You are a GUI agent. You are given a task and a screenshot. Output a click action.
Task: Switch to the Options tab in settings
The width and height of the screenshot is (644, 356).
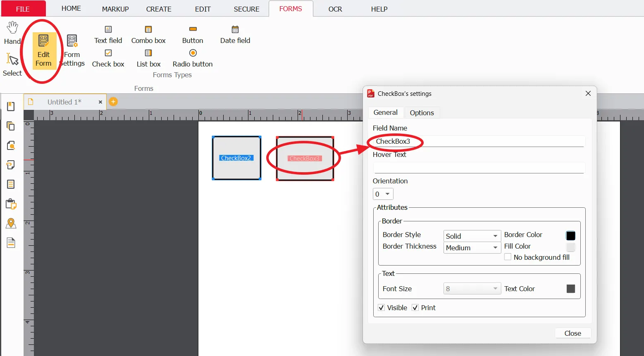click(x=422, y=113)
